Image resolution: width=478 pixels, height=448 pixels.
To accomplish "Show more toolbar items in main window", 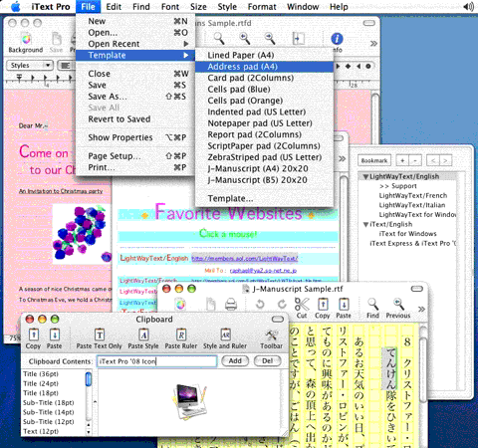I will 373,44.
